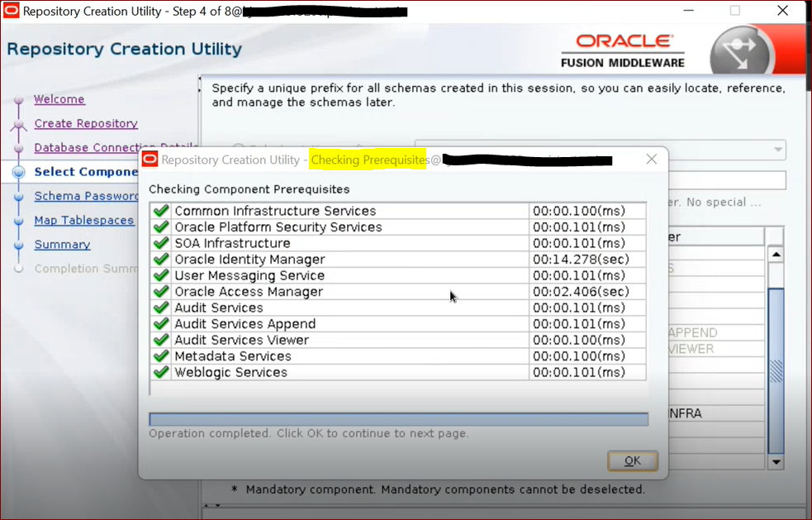Open the Welcome step link
Image resolution: width=812 pixels, height=520 pixels.
tap(59, 99)
